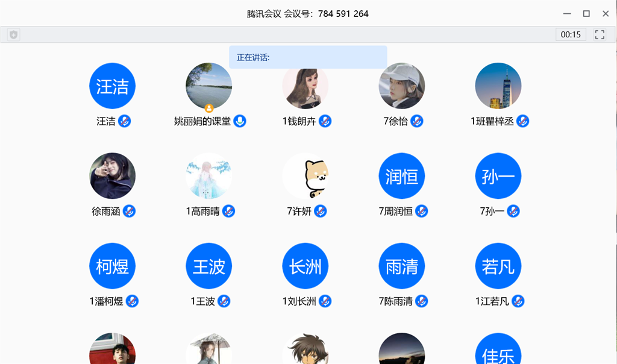
Task: Select the blue 润恒 avatar
Action: [402, 176]
